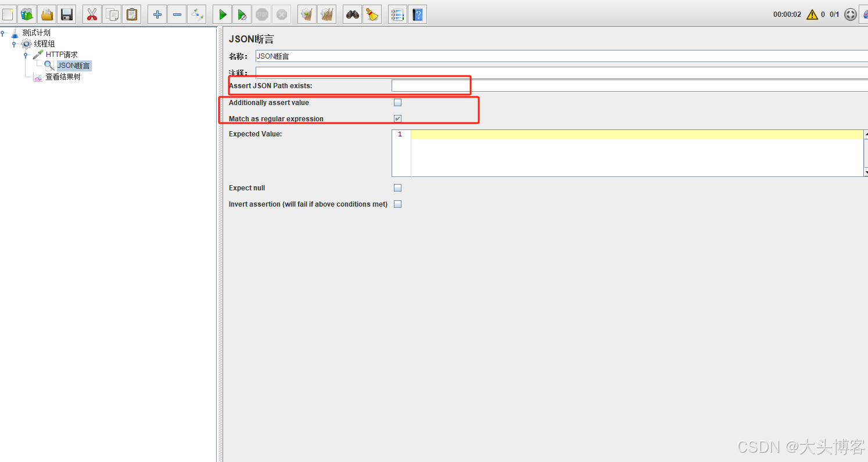Click into Expected Value editor area
The image size is (868, 462).
[x=637, y=153]
